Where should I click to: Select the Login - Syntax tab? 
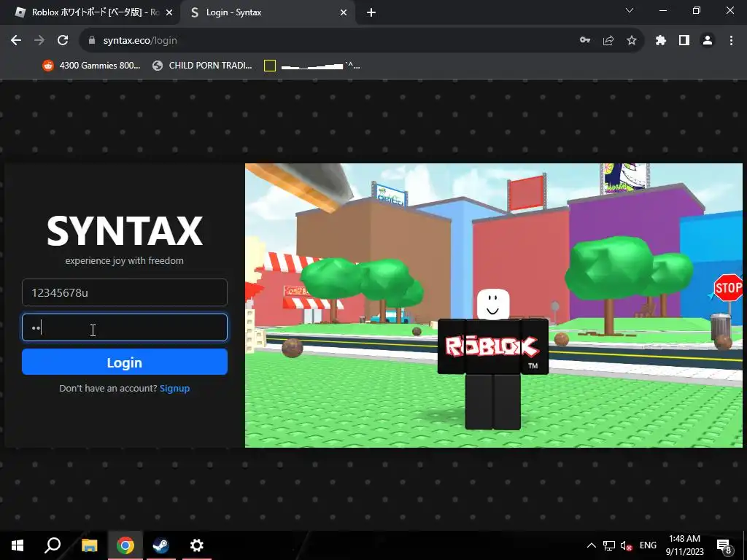267,13
